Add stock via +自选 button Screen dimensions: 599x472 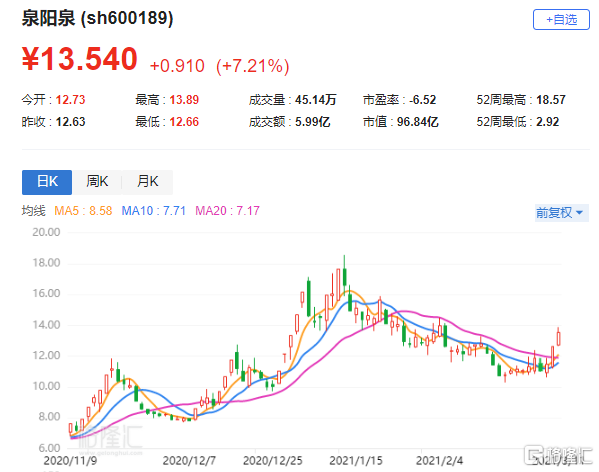pos(561,19)
